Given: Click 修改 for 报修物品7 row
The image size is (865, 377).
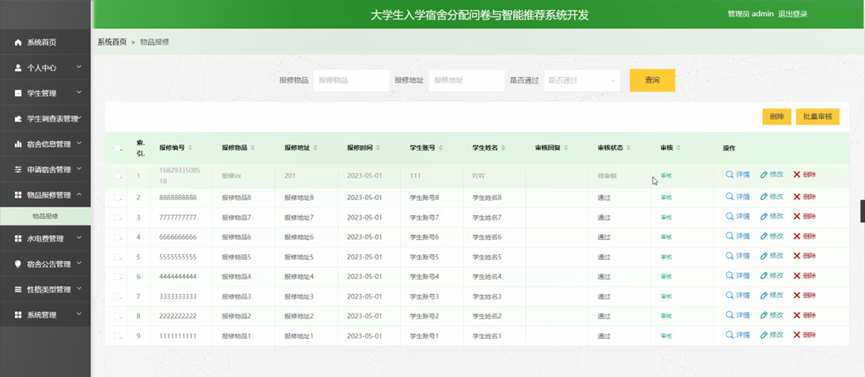Looking at the screenshot, I should pyautogui.click(x=772, y=216).
